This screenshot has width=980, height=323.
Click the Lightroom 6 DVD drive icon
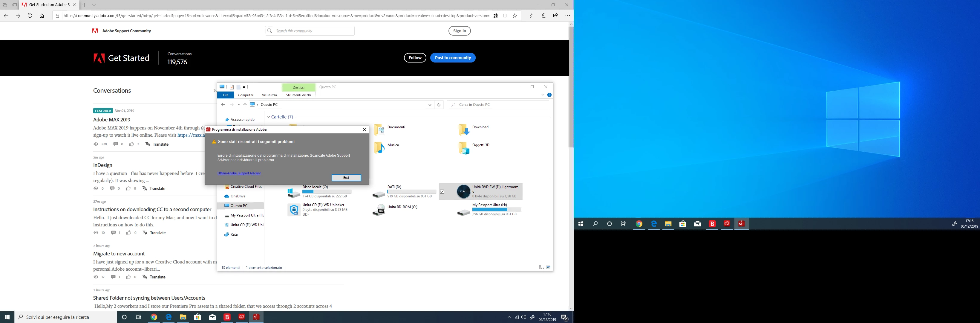point(463,191)
